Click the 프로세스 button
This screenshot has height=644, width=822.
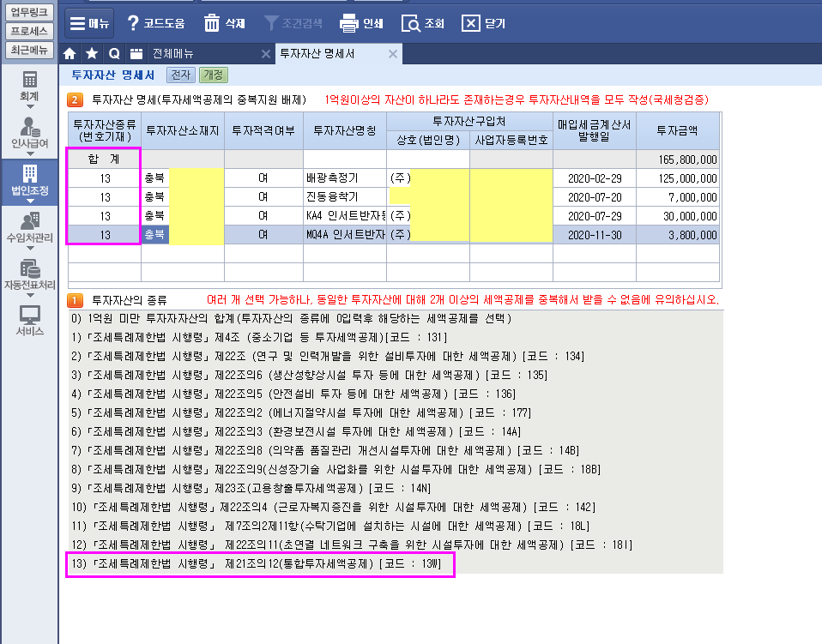[x=29, y=31]
